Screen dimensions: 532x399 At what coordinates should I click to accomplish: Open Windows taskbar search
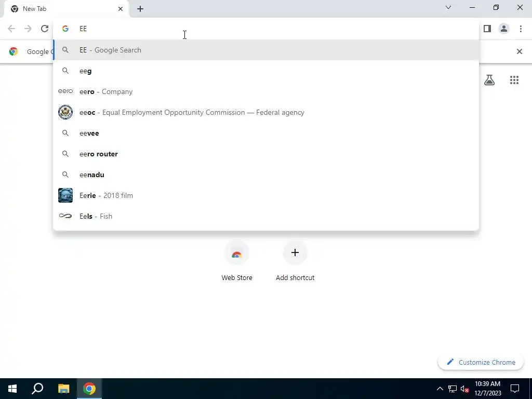click(x=37, y=389)
